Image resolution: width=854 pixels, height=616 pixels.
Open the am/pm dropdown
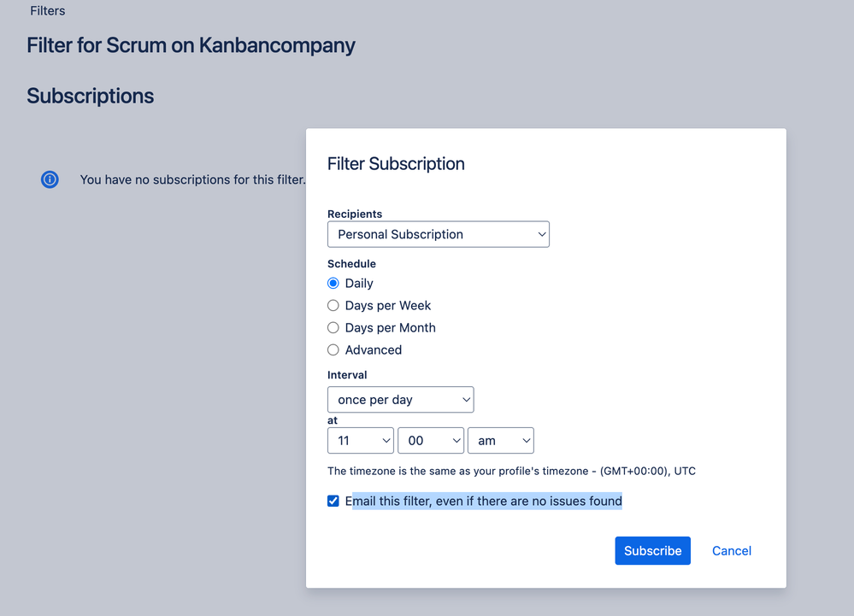pos(500,441)
